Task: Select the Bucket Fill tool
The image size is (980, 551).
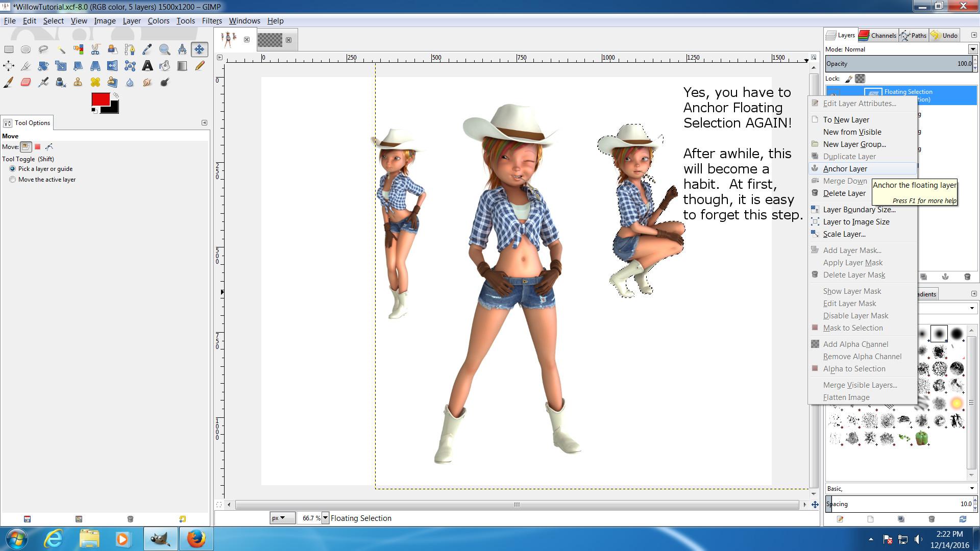Action: point(164,66)
